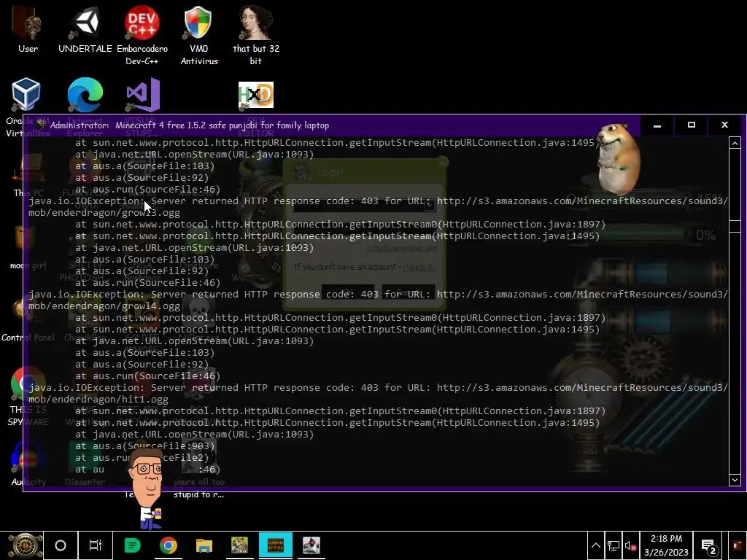
Task: Open File Explorer from the taskbar
Action: [204, 545]
